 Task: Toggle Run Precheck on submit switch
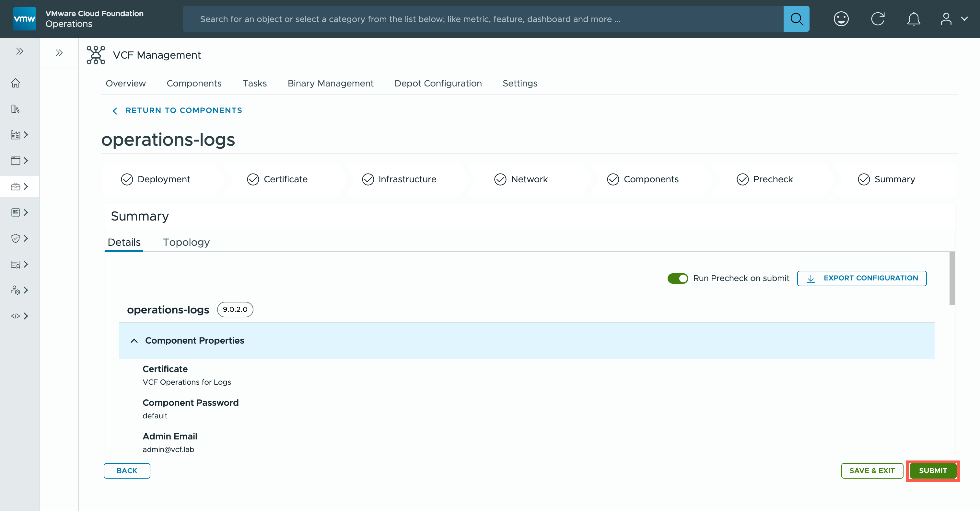pos(677,278)
